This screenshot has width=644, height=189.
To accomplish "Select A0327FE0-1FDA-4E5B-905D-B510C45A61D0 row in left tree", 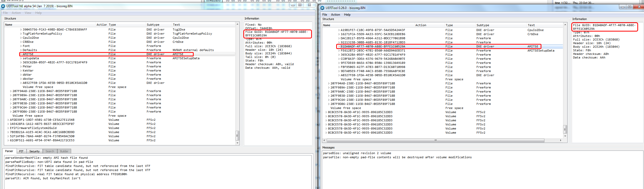I will (x=120, y=83).
